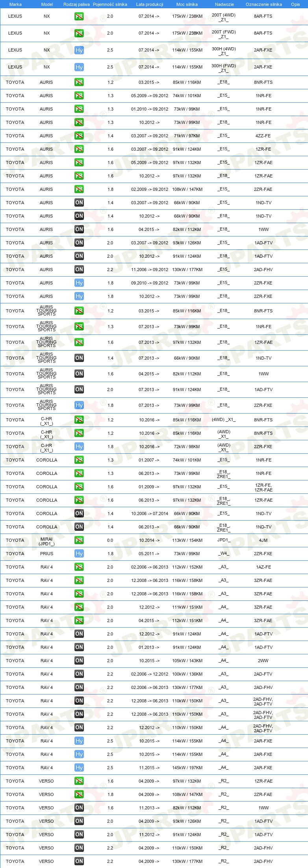The height and width of the screenshot is (868, 308).
Task: Click diesel icon in RAV 4 100kW / 136KM row
Action: coord(79,674)
